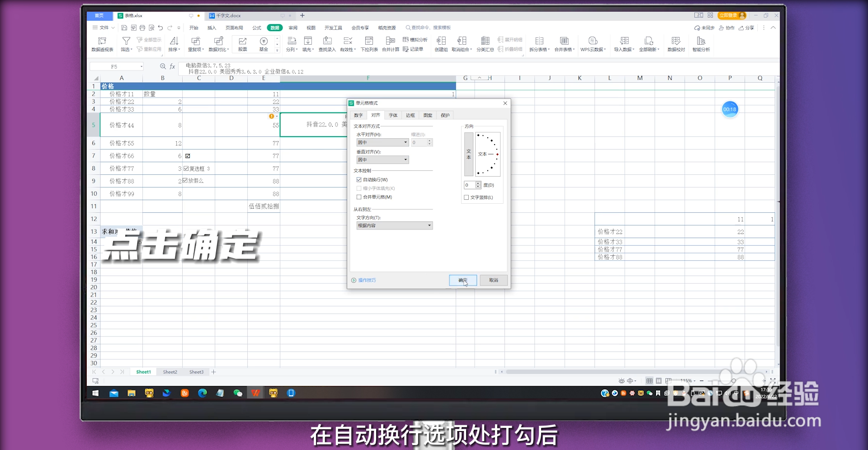The width and height of the screenshot is (868, 450).
Task: Toggle the 自动换行 wrap text checkbox
Action: [359, 180]
